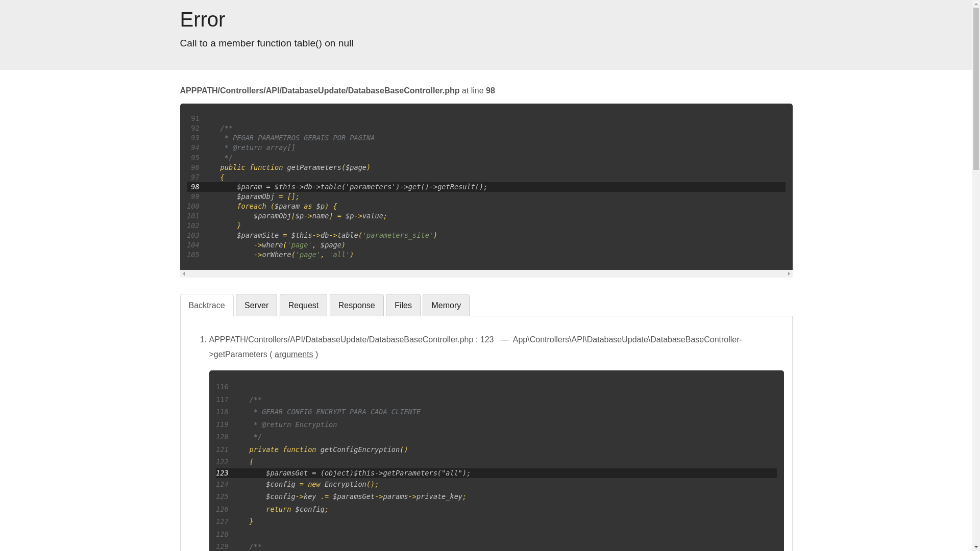The image size is (980, 551).
Task: Click the DatabaseBaseController.php file path heading
Action: (320, 90)
